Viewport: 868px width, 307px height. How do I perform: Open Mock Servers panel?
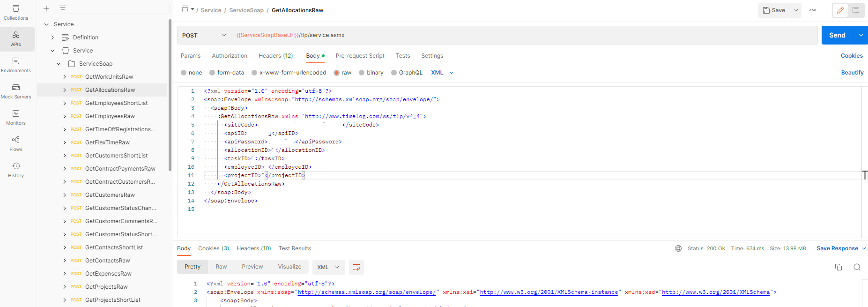16,91
